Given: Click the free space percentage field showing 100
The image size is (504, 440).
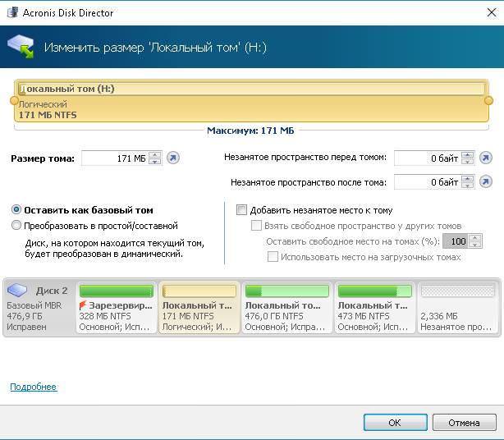Looking at the screenshot, I should pos(456,241).
